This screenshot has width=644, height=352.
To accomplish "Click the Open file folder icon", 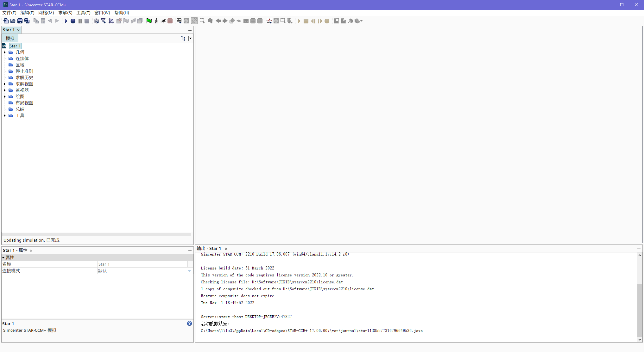I will [13, 21].
